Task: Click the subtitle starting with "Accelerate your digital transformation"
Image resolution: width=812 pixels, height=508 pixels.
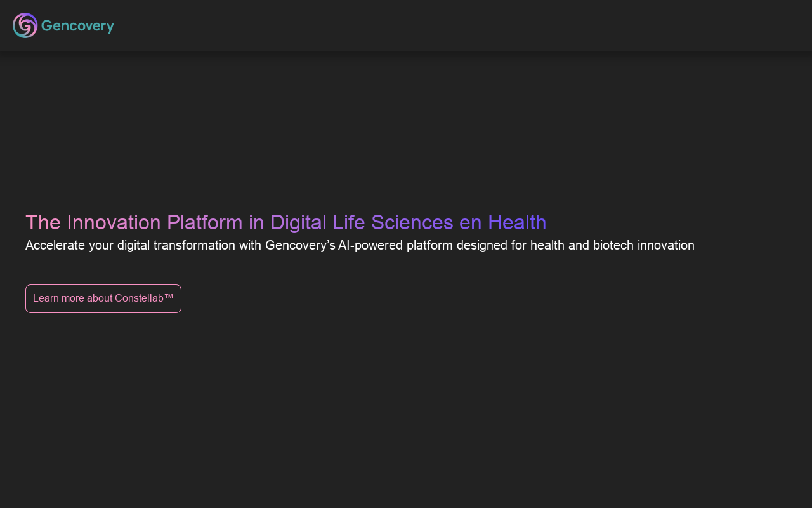Action: pyautogui.click(x=360, y=245)
